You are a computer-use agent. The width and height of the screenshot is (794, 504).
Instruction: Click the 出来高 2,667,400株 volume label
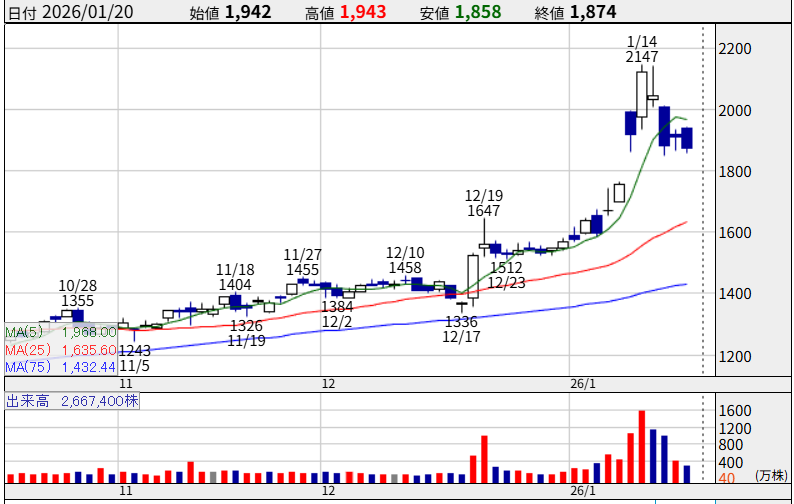[x=74, y=401]
